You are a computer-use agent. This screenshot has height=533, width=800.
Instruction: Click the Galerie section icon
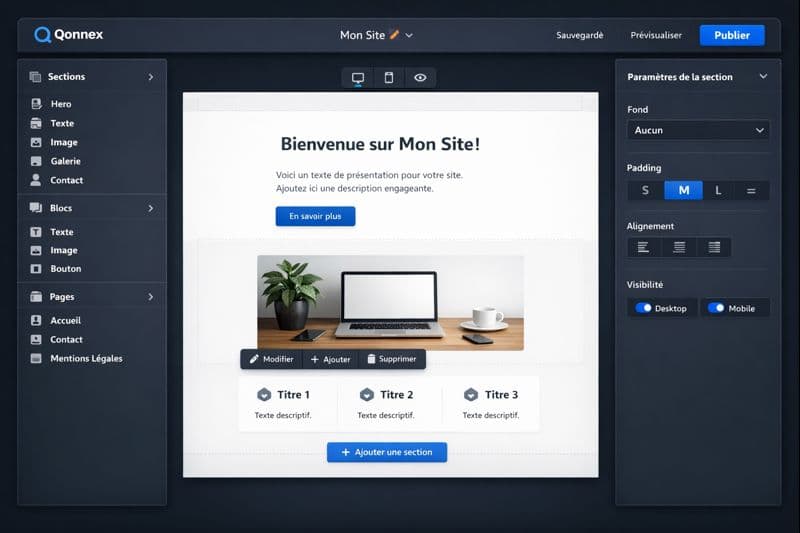(36, 161)
